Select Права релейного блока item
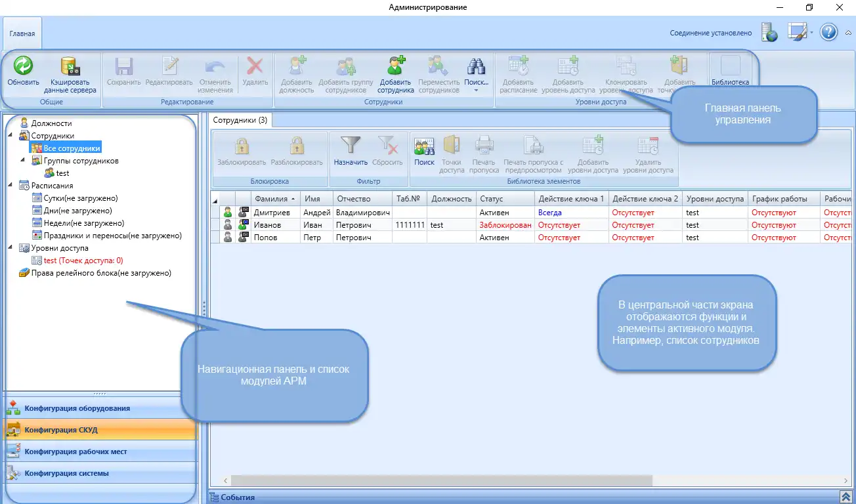Screen dimensions: 856x504 [101, 273]
